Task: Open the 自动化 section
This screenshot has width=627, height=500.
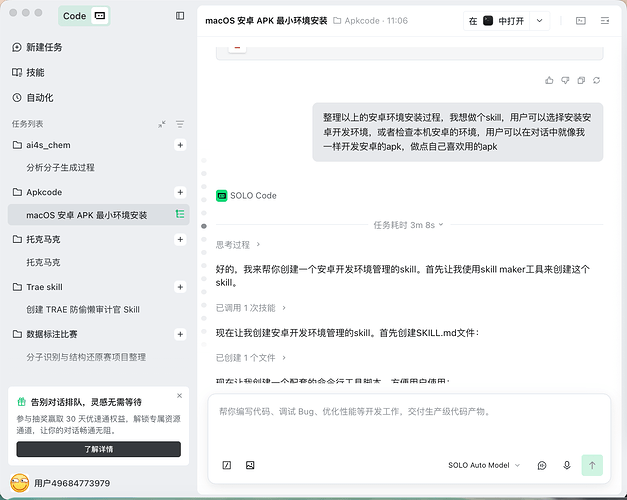Action: point(33,98)
